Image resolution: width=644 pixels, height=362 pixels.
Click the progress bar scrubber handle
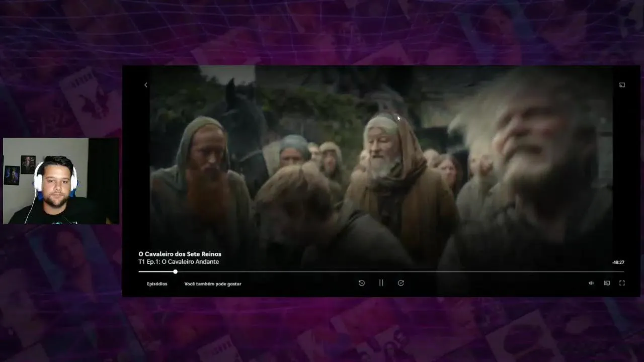(175, 271)
